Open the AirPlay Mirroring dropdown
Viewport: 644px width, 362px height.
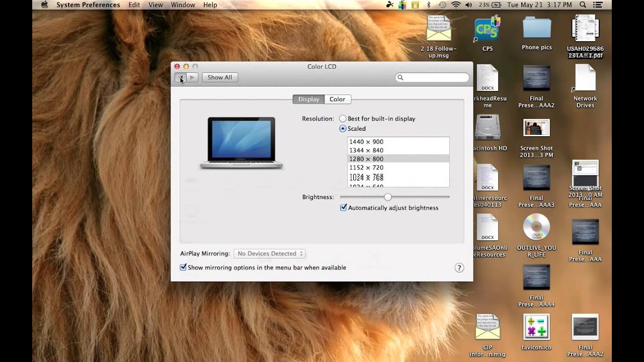[x=269, y=254]
